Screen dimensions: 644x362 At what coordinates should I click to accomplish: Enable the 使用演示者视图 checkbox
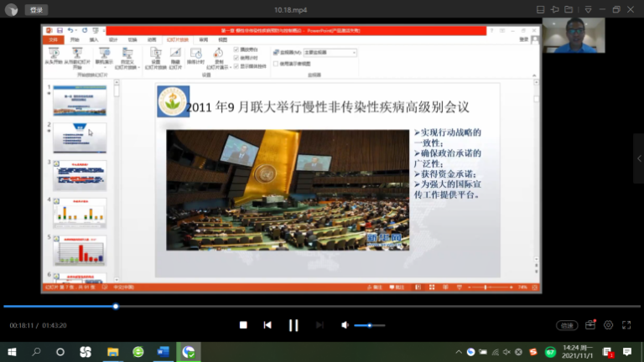point(276,63)
